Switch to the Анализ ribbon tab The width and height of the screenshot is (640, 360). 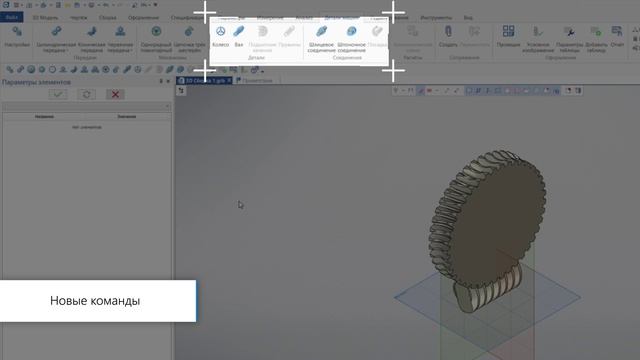304,18
